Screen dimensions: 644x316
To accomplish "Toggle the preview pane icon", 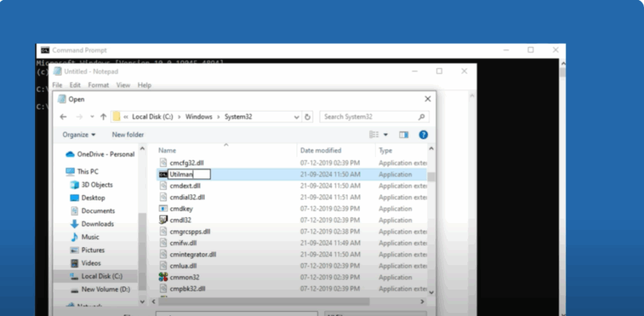I will [404, 134].
